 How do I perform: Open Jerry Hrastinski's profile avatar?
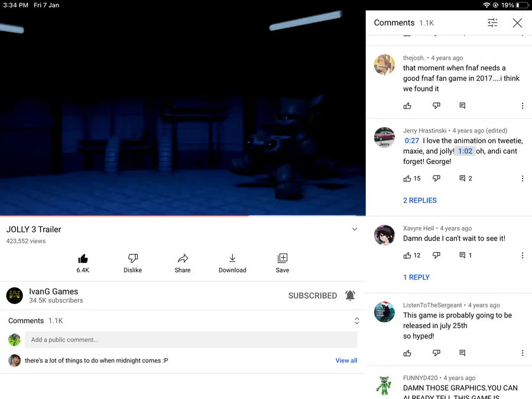384,137
